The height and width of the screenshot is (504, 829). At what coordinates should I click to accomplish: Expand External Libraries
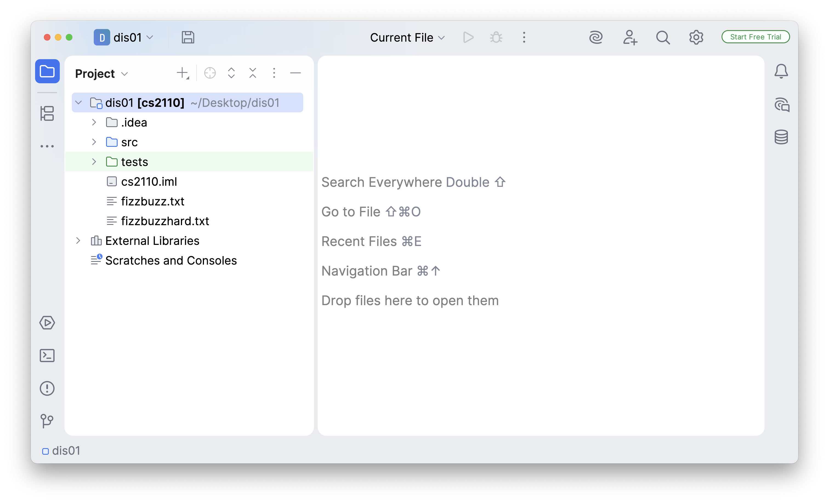tap(78, 240)
